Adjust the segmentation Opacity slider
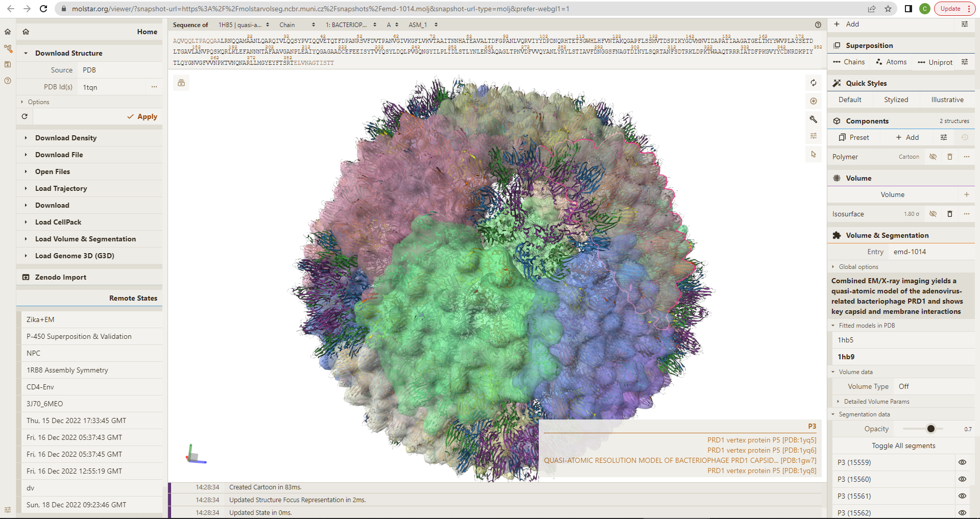This screenshot has width=980, height=519. [x=930, y=429]
